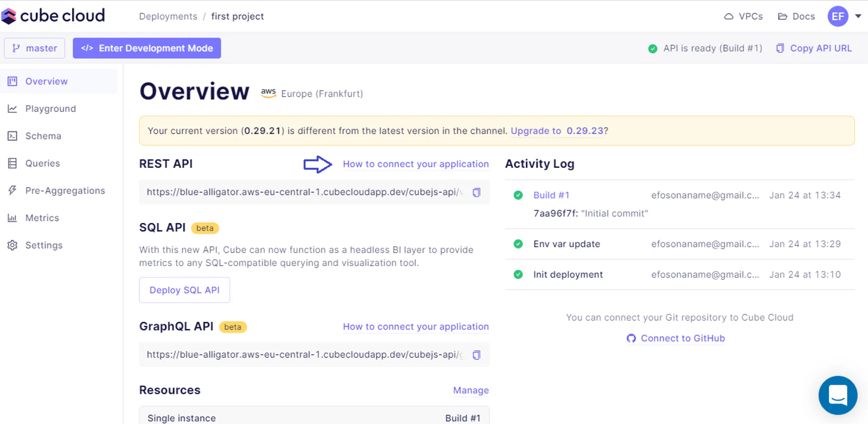Screen dimensions: 868x424
Task: Click the GraphQL API URL field
Action: pos(314,355)
